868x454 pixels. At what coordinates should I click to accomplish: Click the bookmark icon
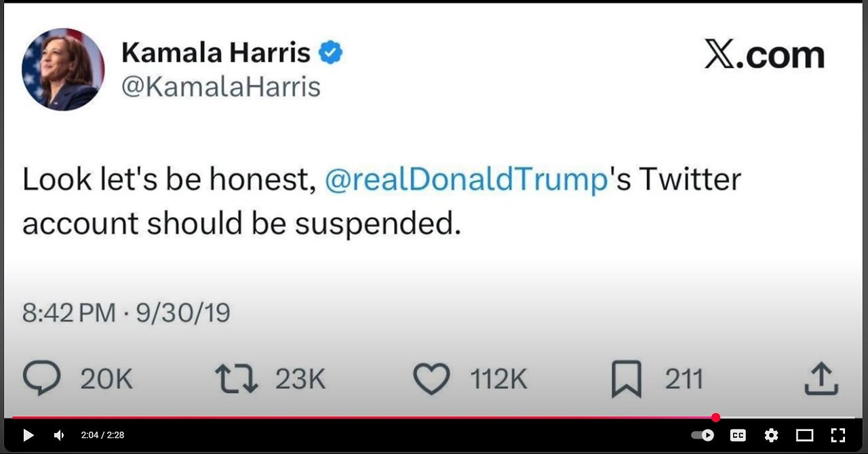[x=626, y=379]
